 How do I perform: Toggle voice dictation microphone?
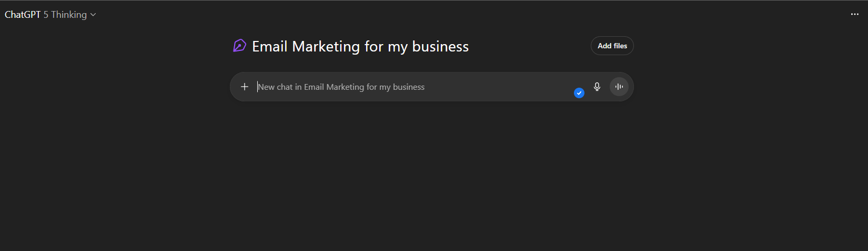(597, 87)
